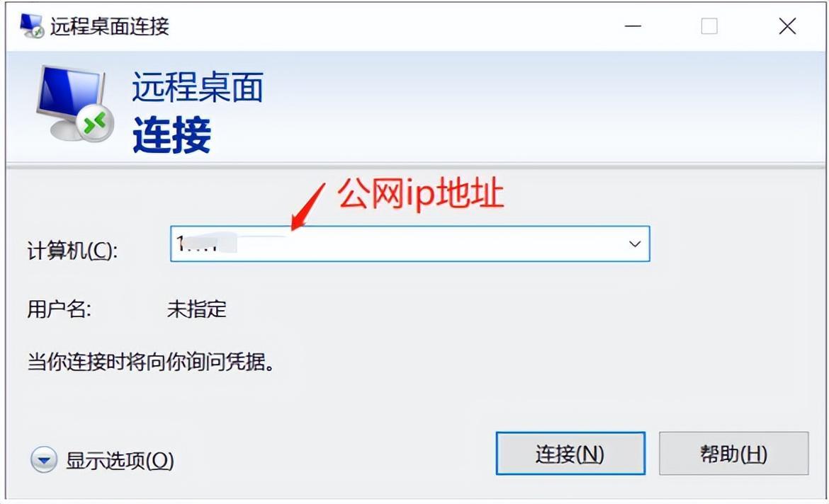
Task: Click the credentials hint 当你连接时将向你询问凭据
Action: [151, 362]
